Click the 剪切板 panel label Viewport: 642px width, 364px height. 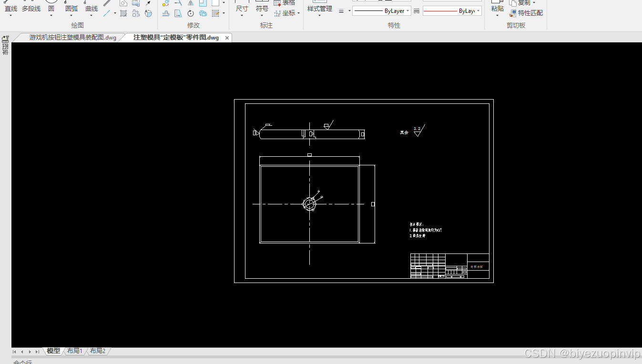coord(516,25)
